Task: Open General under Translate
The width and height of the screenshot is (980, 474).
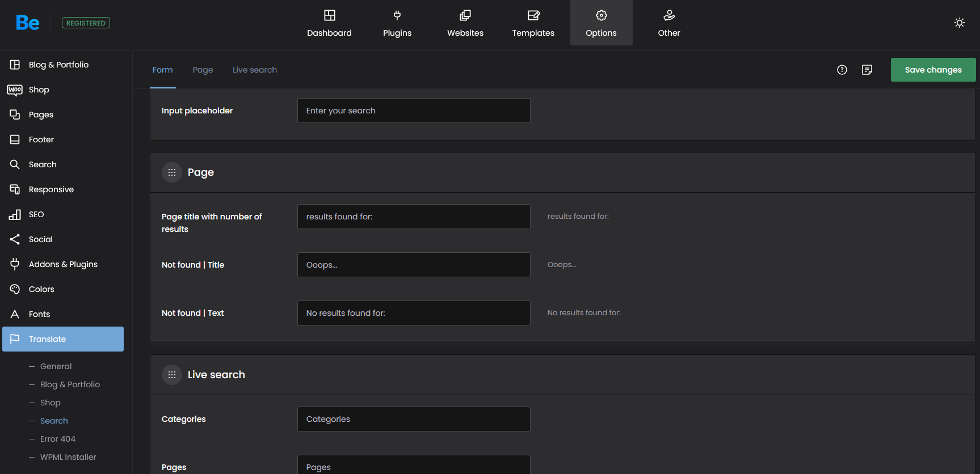Action: pyautogui.click(x=56, y=366)
